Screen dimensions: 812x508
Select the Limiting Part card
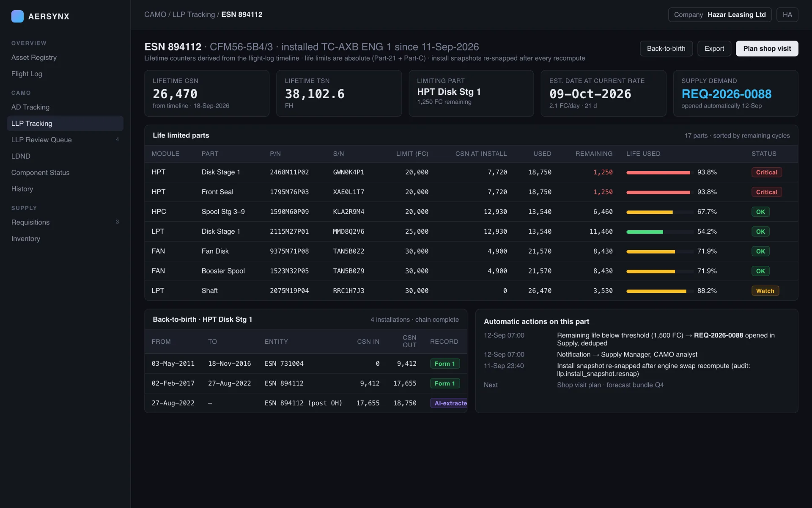pyautogui.click(x=471, y=94)
